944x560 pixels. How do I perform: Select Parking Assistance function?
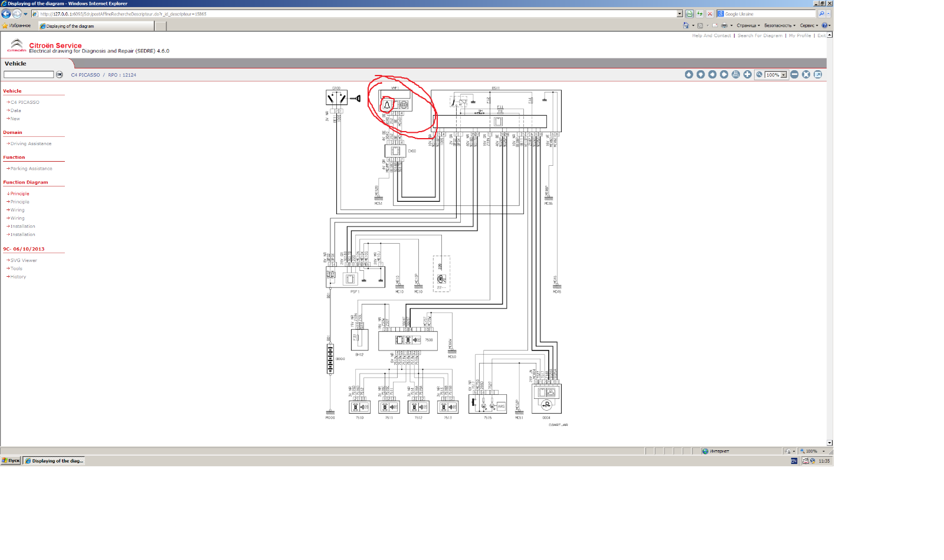(x=31, y=169)
